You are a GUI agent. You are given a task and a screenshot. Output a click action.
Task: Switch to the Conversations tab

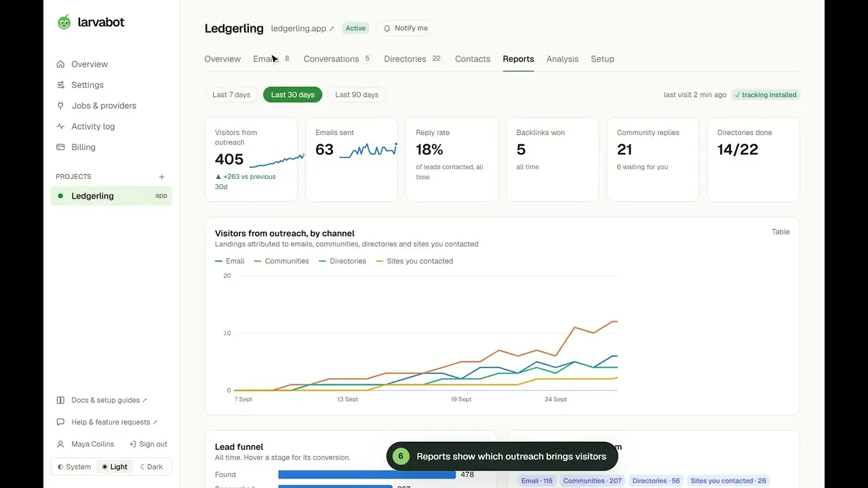[336, 59]
